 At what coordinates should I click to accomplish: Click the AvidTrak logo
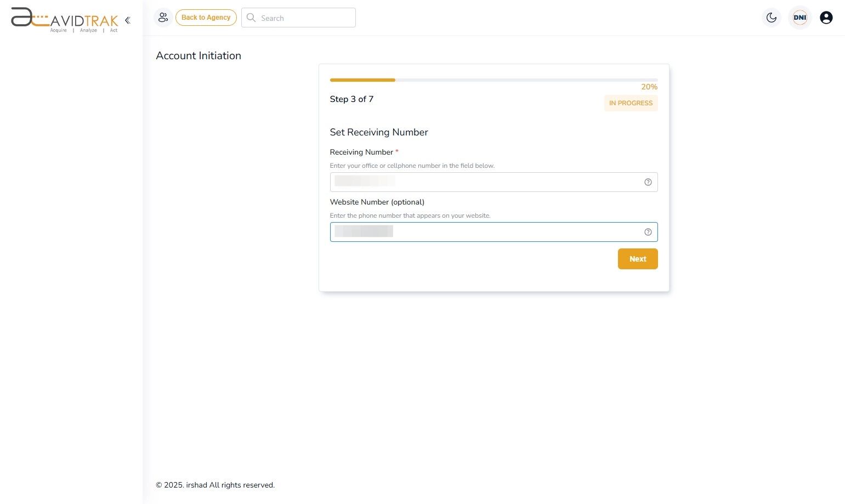point(63,20)
